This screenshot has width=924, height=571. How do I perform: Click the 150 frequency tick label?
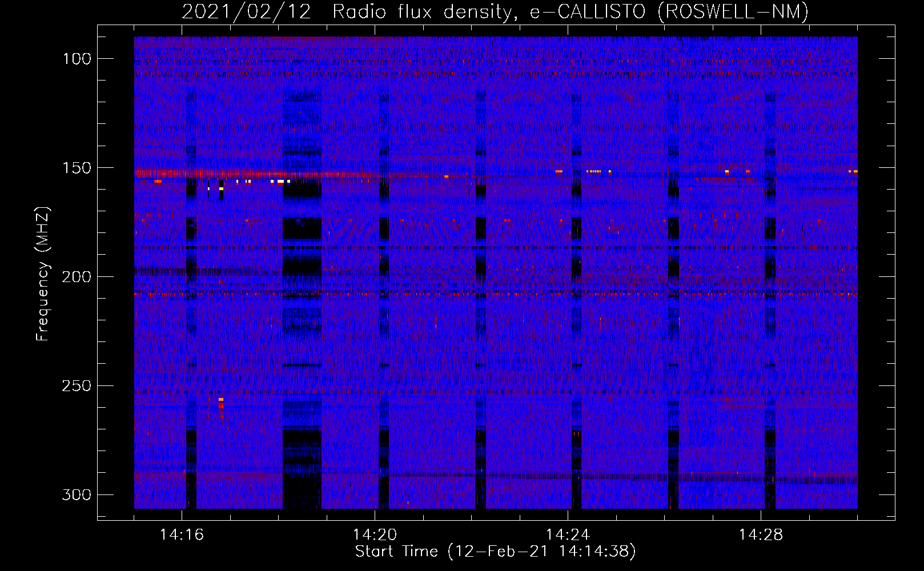[76, 168]
